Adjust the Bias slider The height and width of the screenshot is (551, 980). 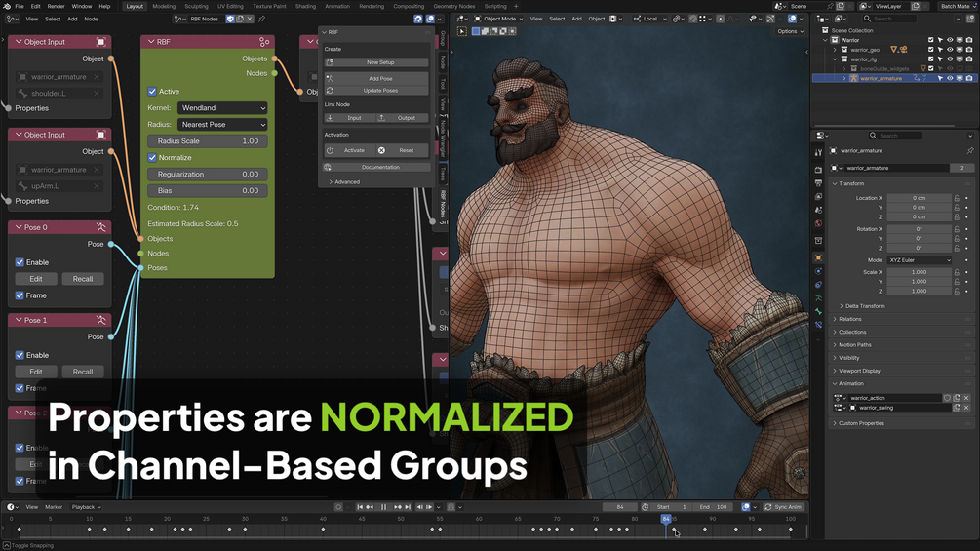tap(208, 190)
